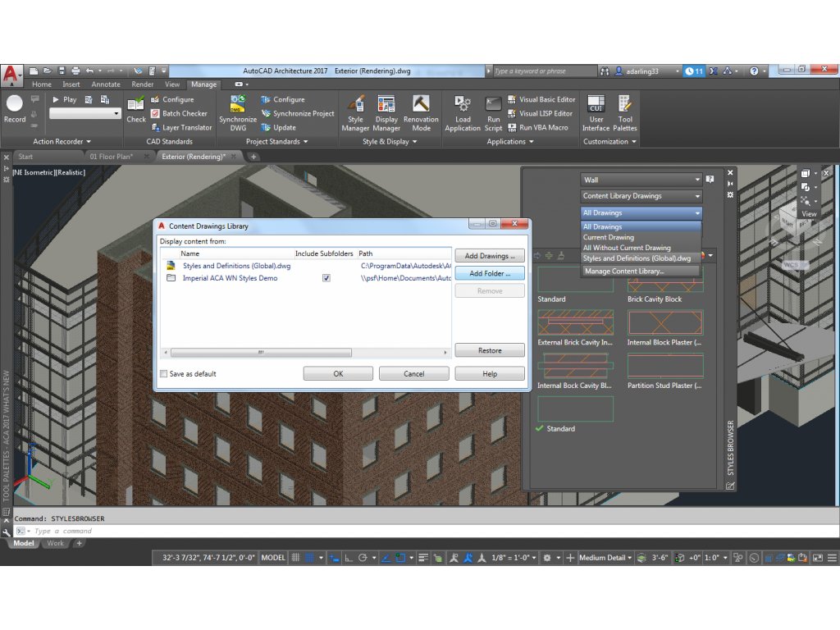Run the CAD standards Check tool
Screen dimensions: 840x630
135,109
